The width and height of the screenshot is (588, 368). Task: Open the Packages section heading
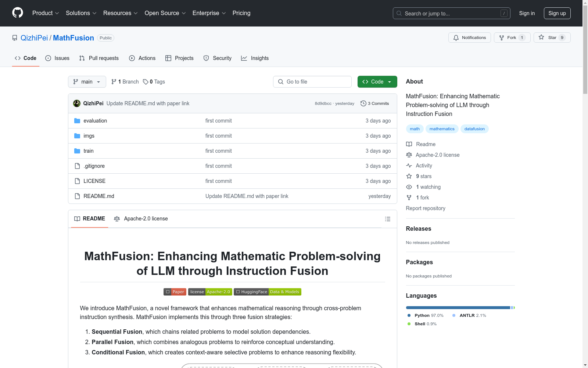click(419, 262)
